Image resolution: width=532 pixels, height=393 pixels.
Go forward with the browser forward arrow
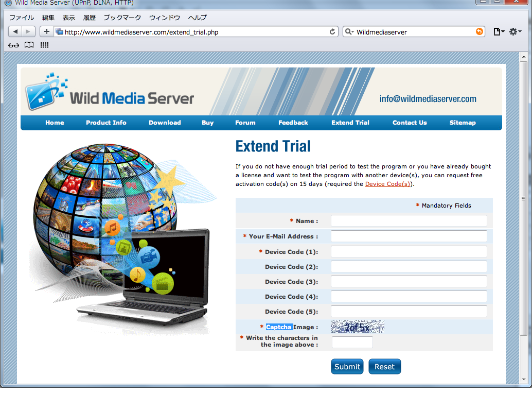(x=28, y=31)
